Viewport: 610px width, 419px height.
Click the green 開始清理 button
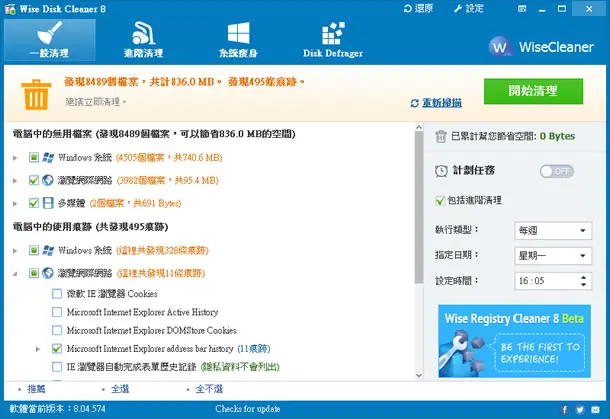(x=533, y=91)
